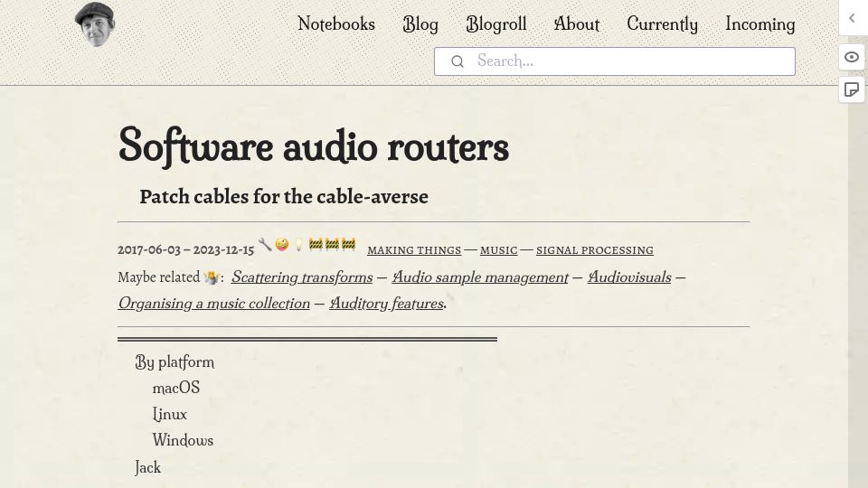The image size is (868, 488).
Task: Toggle the eye visibility icon
Action: [x=852, y=57]
